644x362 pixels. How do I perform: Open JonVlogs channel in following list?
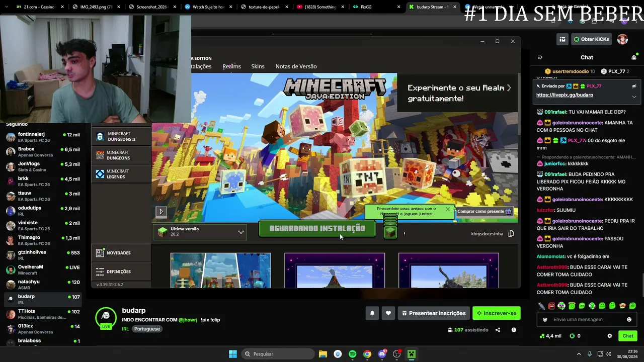click(43, 166)
